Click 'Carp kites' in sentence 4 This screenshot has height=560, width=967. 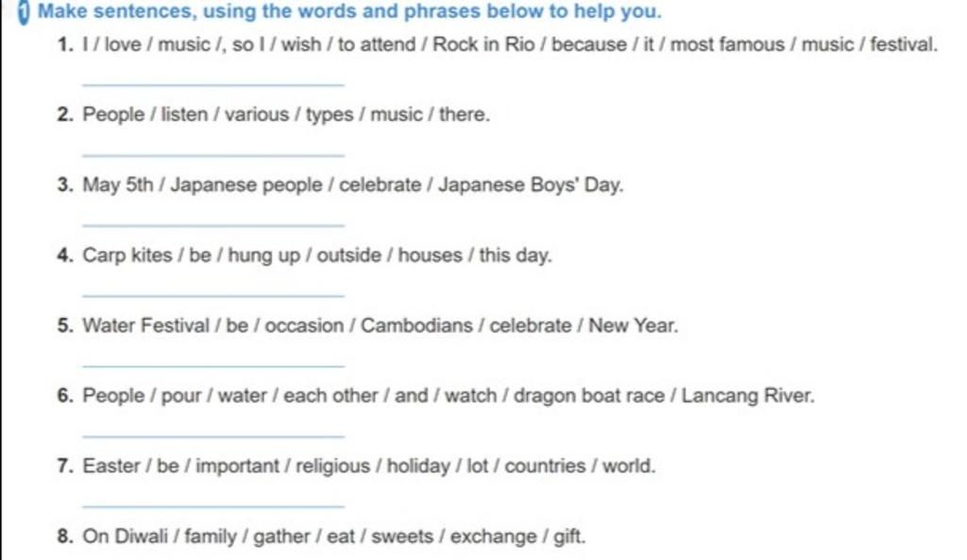pyautogui.click(x=127, y=255)
